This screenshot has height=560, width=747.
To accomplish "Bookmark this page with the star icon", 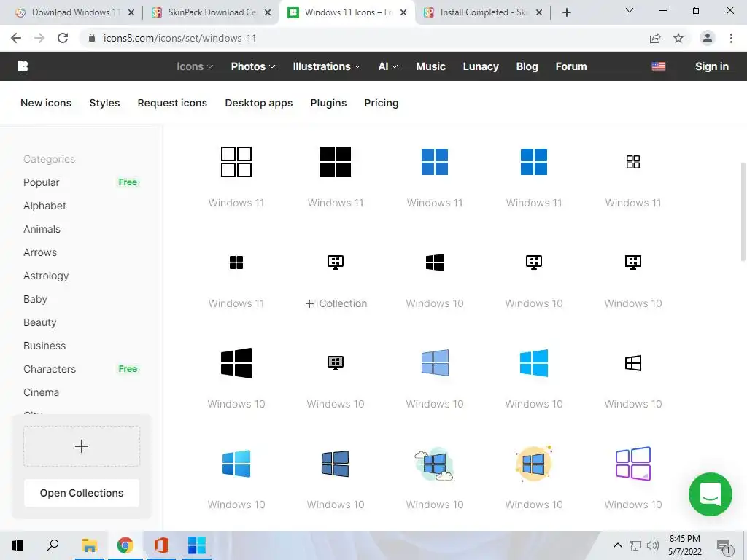I will click(678, 38).
